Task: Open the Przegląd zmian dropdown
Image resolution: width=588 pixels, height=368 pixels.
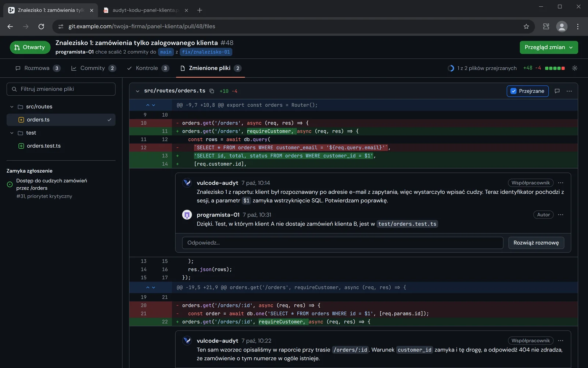Action: tap(549, 47)
